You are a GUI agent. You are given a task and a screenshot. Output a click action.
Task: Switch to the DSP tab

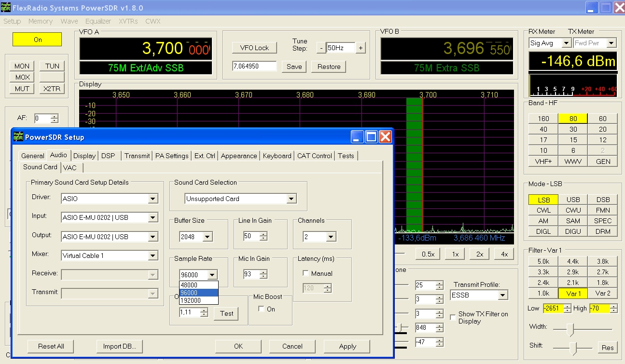pos(108,156)
